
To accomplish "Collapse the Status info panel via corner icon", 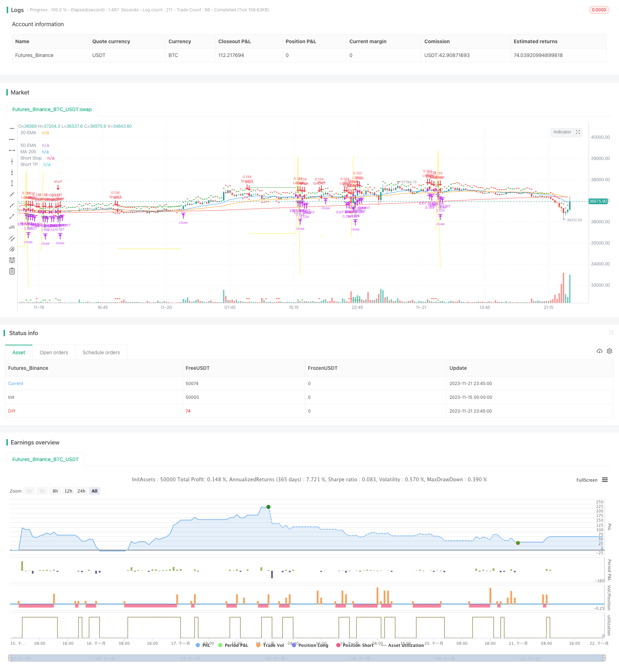I will point(611,333).
